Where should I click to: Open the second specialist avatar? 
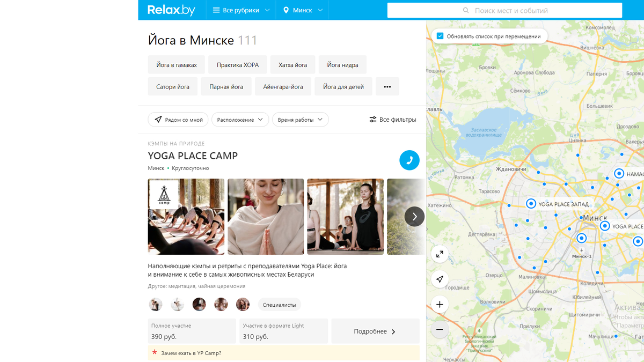tap(177, 305)
